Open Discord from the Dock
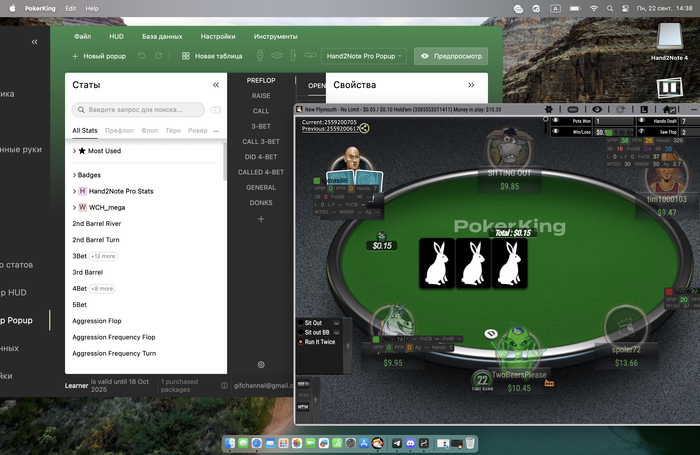The image size is (700, 455). click(x=410, y=443)
